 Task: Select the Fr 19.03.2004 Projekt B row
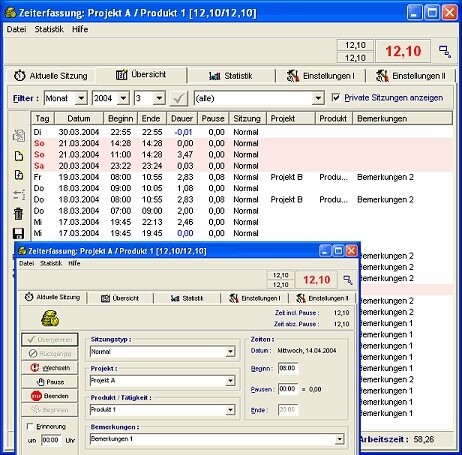click(x=242, y=177)
